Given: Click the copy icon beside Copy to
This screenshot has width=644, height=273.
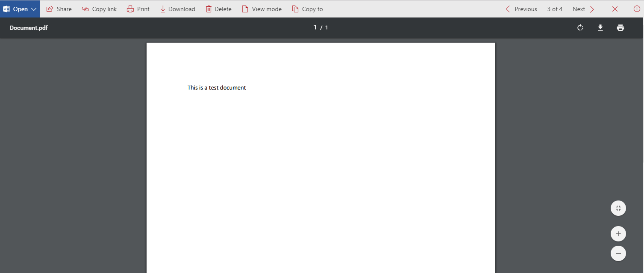Looking at the screenshot, I should click(x=295, y=9).
